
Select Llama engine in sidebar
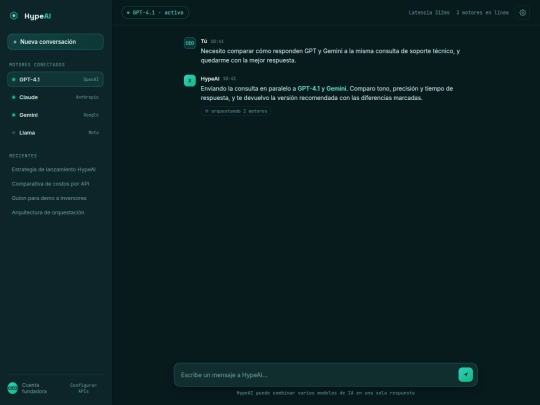click(x=55, y=133)
